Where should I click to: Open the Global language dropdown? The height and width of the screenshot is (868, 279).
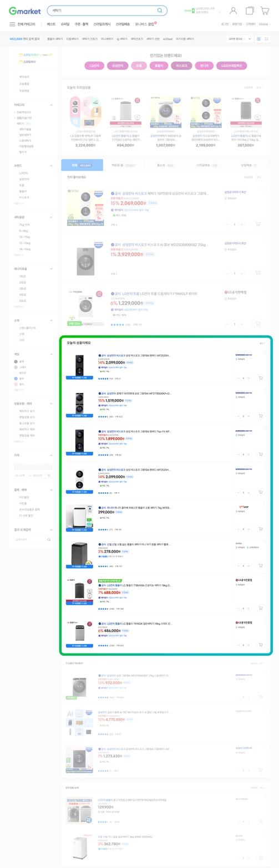[265, 24]
